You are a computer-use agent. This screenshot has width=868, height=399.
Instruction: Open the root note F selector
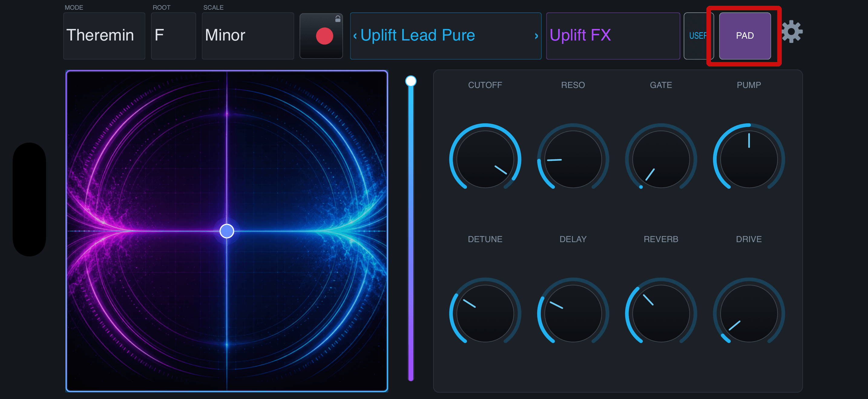tap(173, 36)
